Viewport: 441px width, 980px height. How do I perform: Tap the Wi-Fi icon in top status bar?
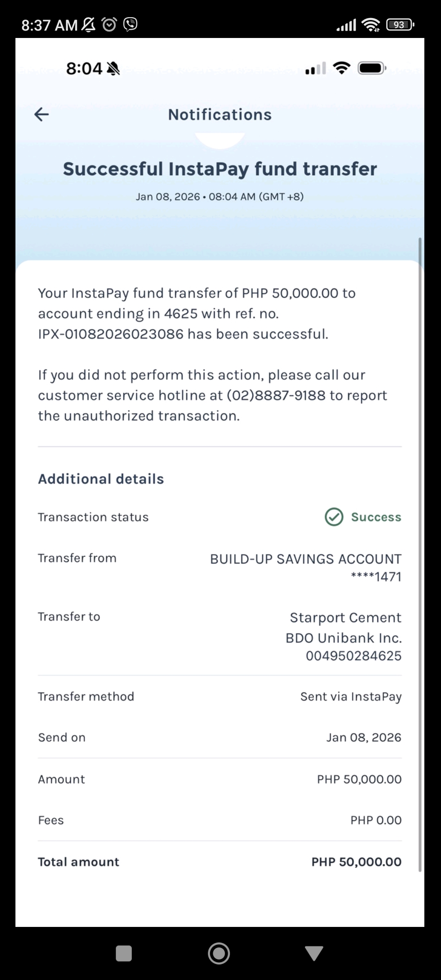click(371, 25)
